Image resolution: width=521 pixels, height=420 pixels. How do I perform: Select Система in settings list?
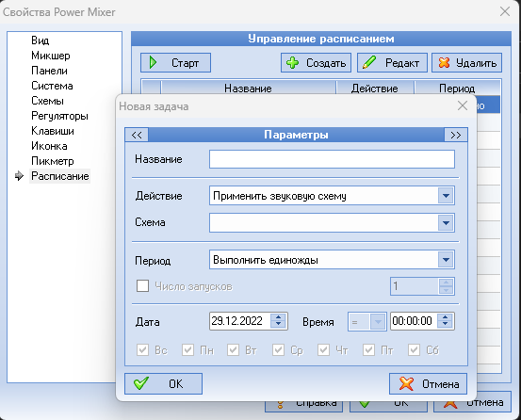pos(52,86)
